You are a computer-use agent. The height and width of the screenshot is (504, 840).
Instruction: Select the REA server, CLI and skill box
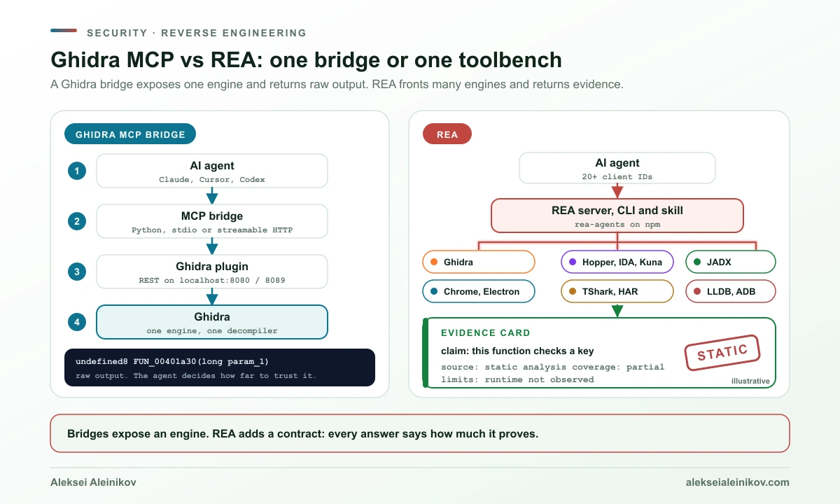[x=617, y=216]
